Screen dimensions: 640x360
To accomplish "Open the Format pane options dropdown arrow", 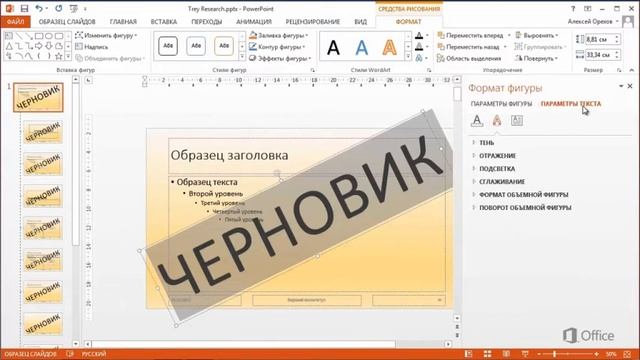I will tap(621, 86).
